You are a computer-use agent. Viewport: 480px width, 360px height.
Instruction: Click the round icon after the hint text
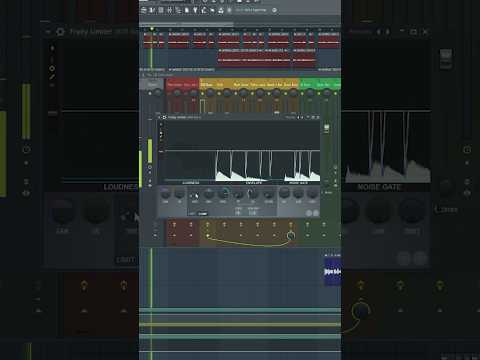pos(274,10)
